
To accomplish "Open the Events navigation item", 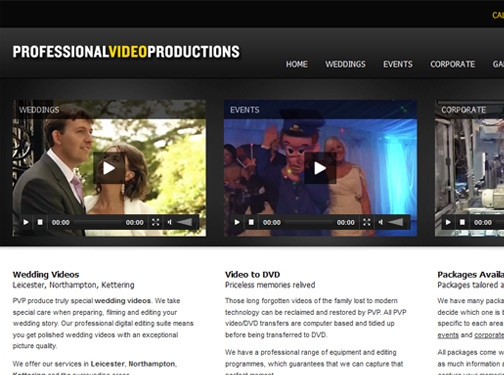I will pyautogui.click(x=398, y=64).
